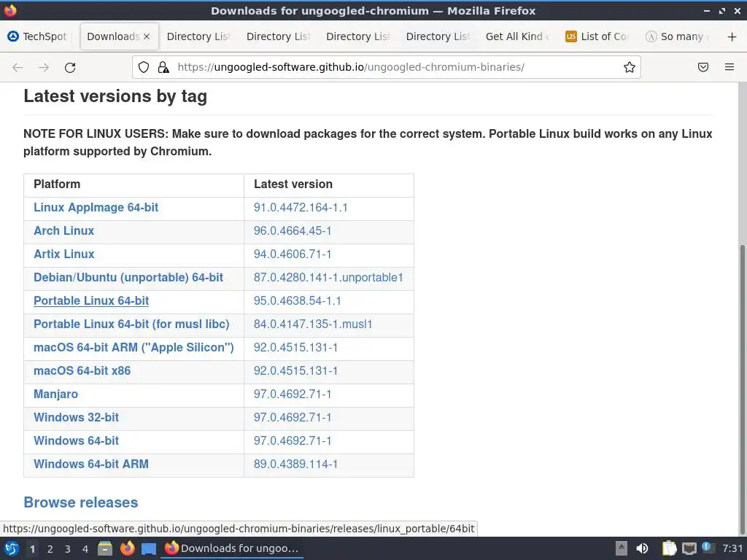Viewport: 747px width, 560px height.
Task: Click the taskbar clock
Action: point(732,548)
